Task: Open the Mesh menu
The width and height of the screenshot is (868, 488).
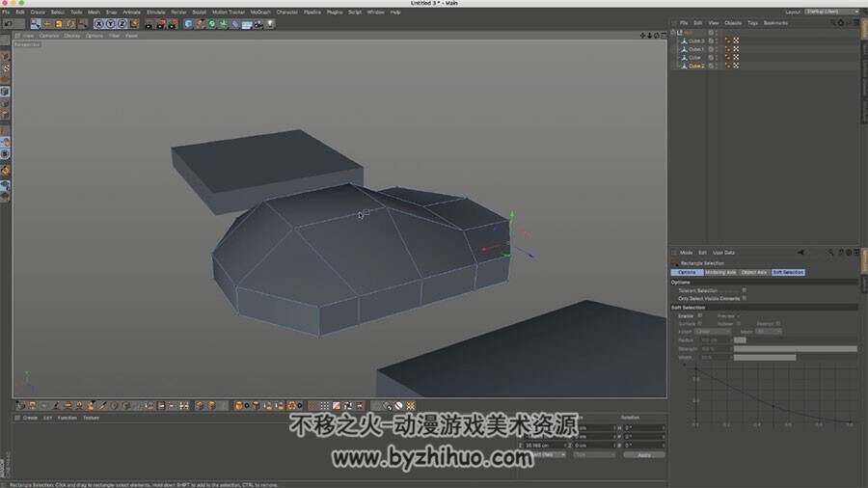Action: (95, 12)
